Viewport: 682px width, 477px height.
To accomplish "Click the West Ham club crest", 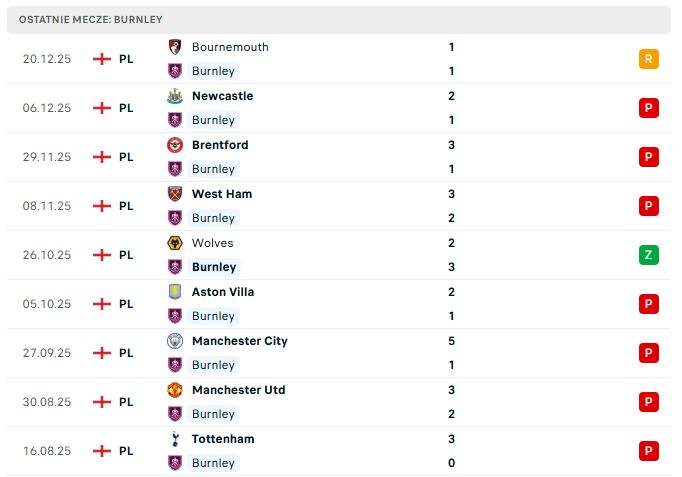I will 175,194.
